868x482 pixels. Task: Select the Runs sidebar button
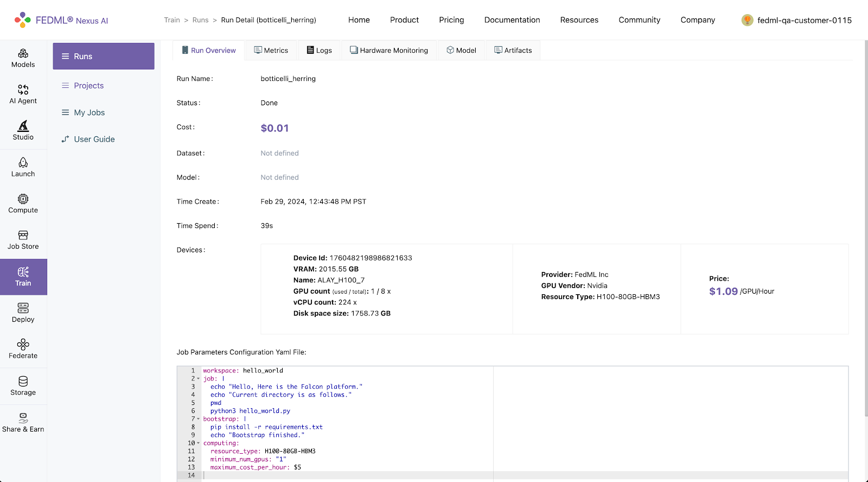click(x=104, y=56)
